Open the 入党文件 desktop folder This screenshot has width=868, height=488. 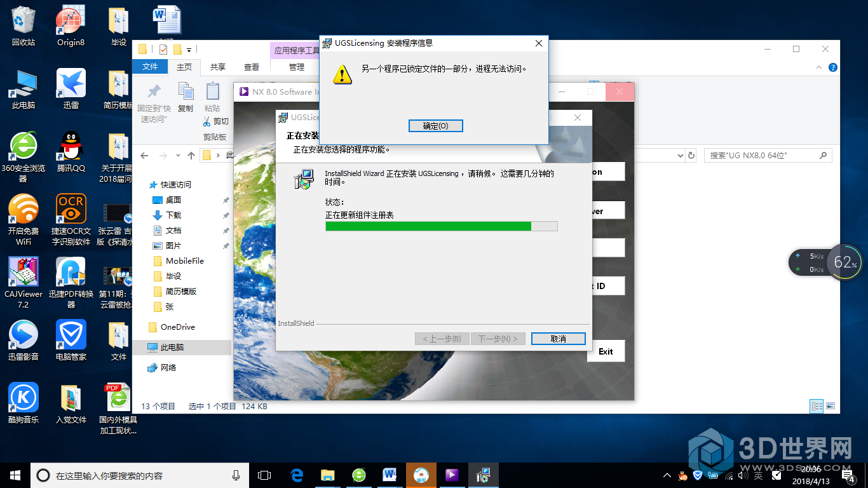coord(71,403)
